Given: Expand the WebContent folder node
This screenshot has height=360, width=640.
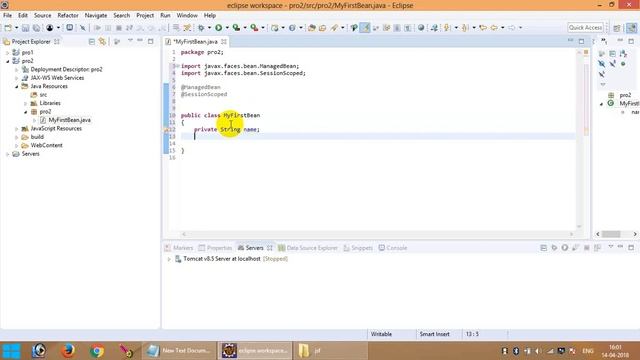Looking at the screenshot, I should [17, 146].
